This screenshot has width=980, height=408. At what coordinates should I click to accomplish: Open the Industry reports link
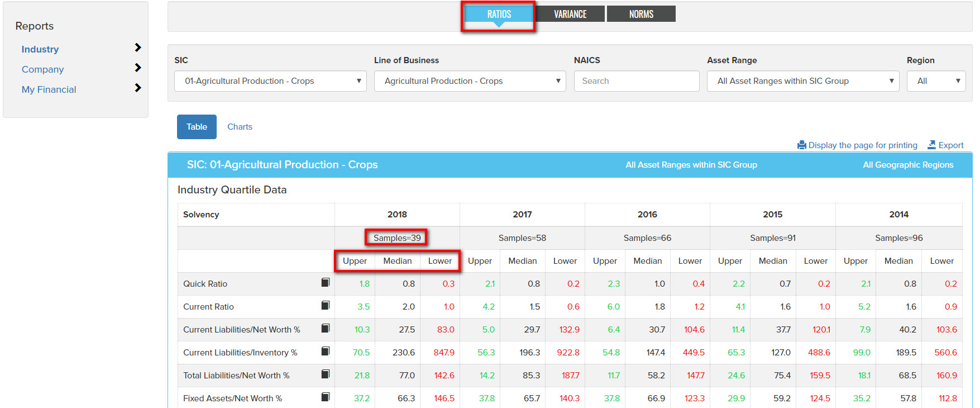pos(40,49)
